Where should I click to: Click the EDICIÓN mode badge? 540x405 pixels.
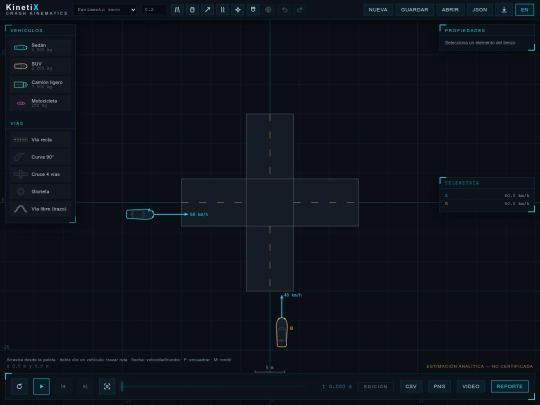click(375, 386)
